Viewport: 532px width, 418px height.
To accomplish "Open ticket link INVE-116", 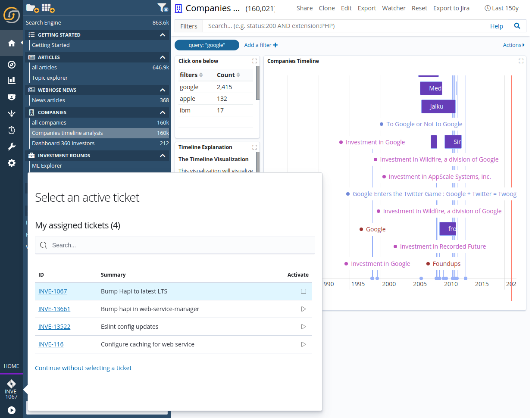I will pyautogui.click(x=51, y=344).
